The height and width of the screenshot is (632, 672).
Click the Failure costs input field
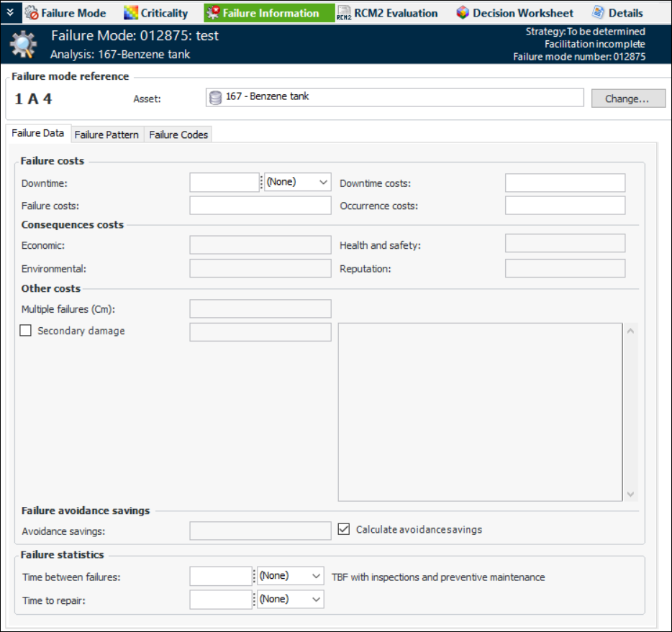(x=260, y=206)
